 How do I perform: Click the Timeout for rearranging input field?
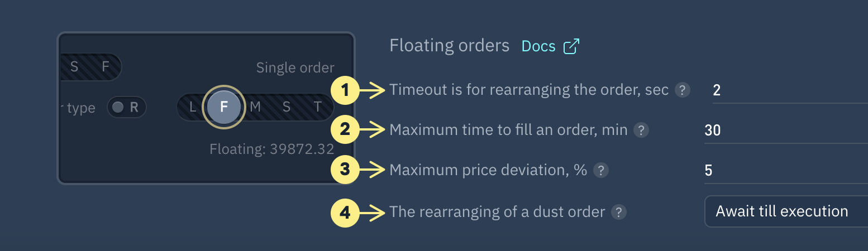pos(788,90)
